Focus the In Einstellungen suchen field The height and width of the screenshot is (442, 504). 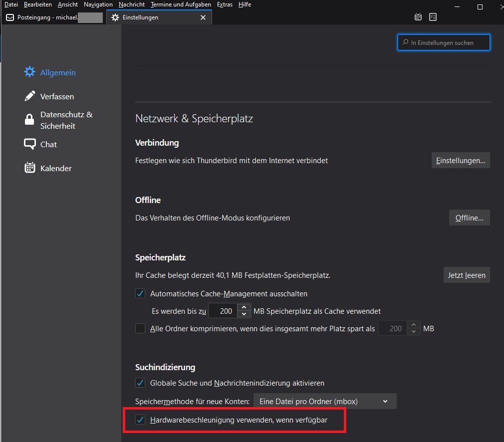[444, 43]
